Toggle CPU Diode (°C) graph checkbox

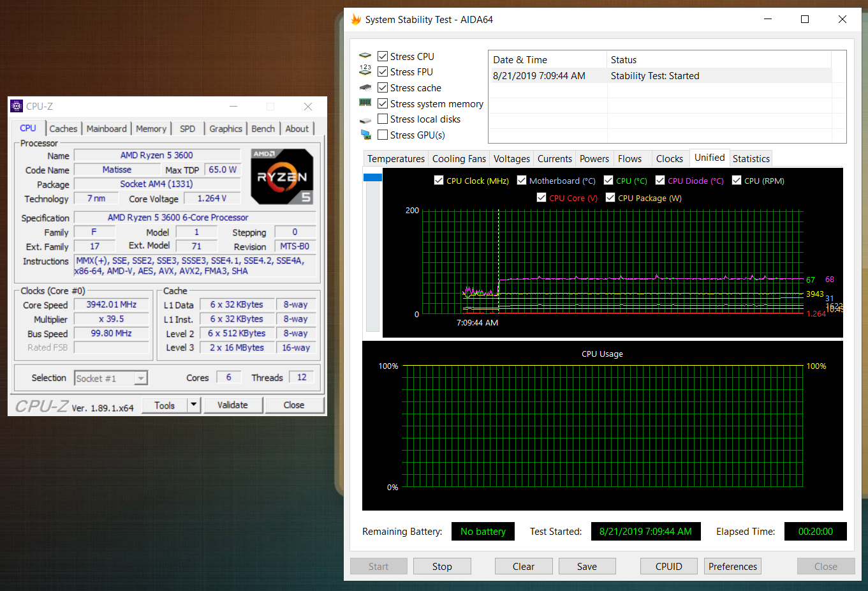(660, 180)
